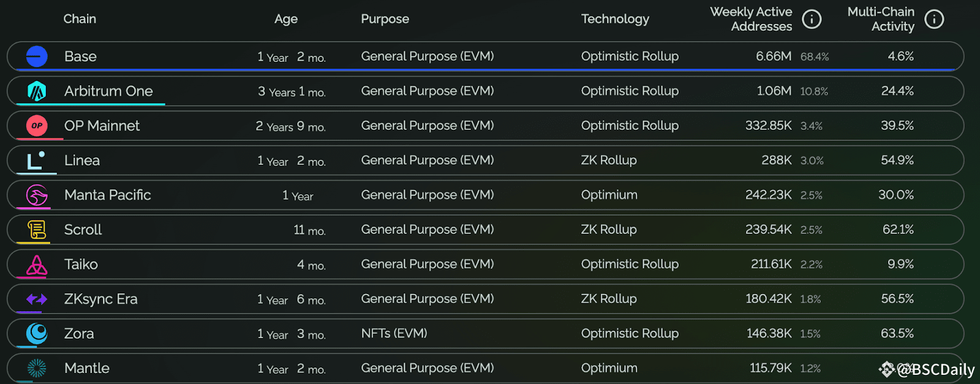The width and height of the screenshot is (980, 384).
Task: Click the Arbitrum One logo icon
Action: coord(37,91)
